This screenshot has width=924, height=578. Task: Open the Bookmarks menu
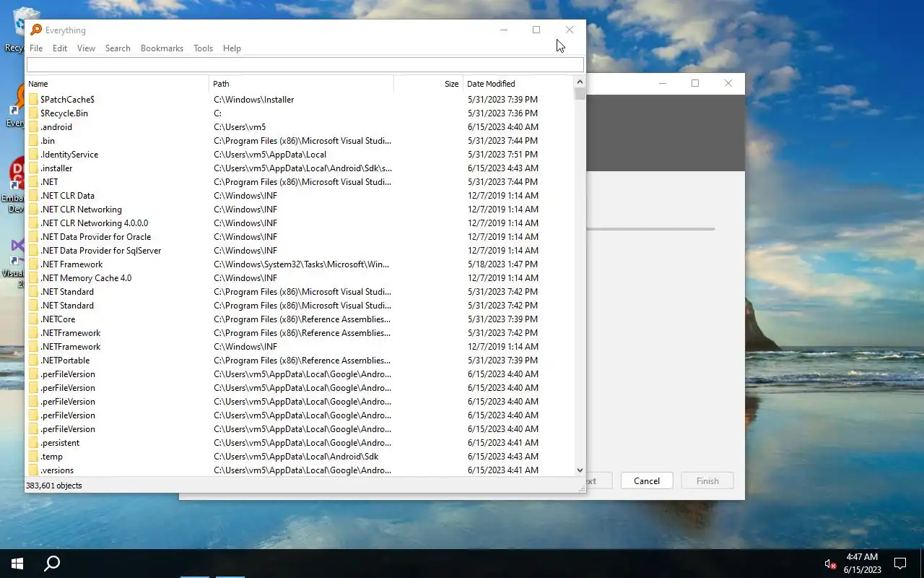click(x=162, y=48)
